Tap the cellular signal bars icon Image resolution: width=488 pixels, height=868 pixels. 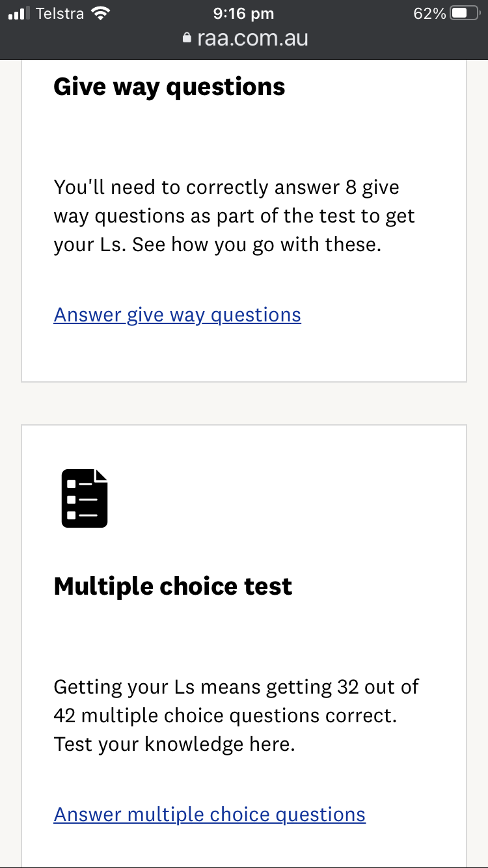(x=20, y=14)
